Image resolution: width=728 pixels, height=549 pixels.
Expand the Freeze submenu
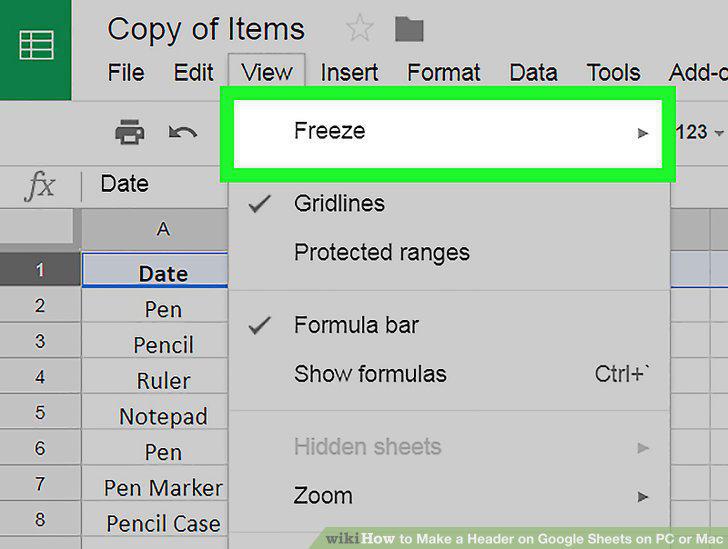coord(448,133)
